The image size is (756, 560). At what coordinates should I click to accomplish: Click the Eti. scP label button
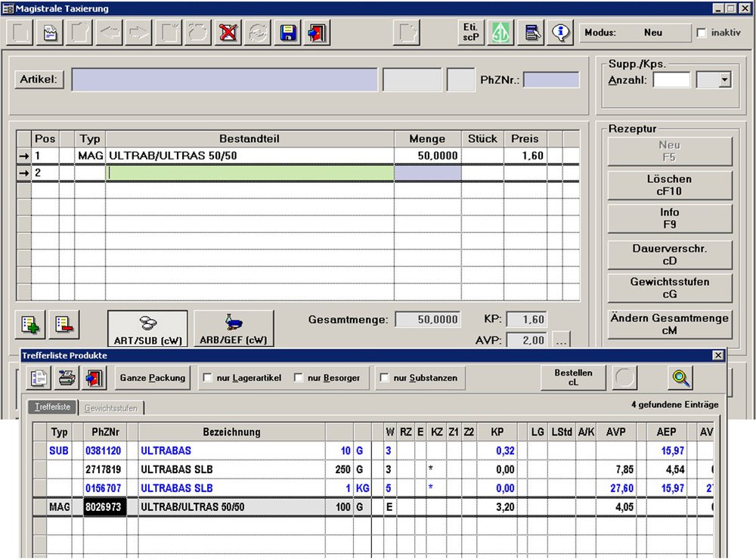[471, 33]
